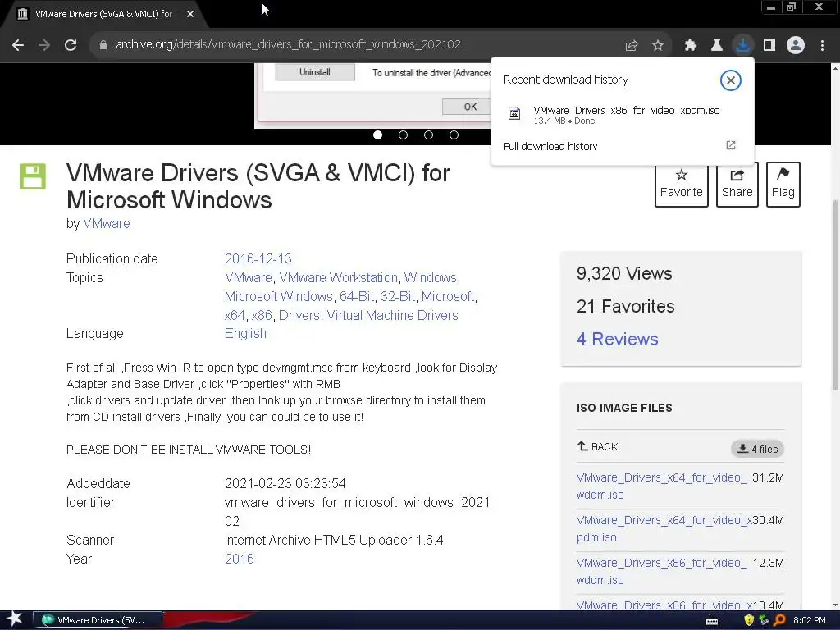The height and width of the screenshot is (630, 840).
Task: Click the keyboard tray icon
Action: [712, 621]
